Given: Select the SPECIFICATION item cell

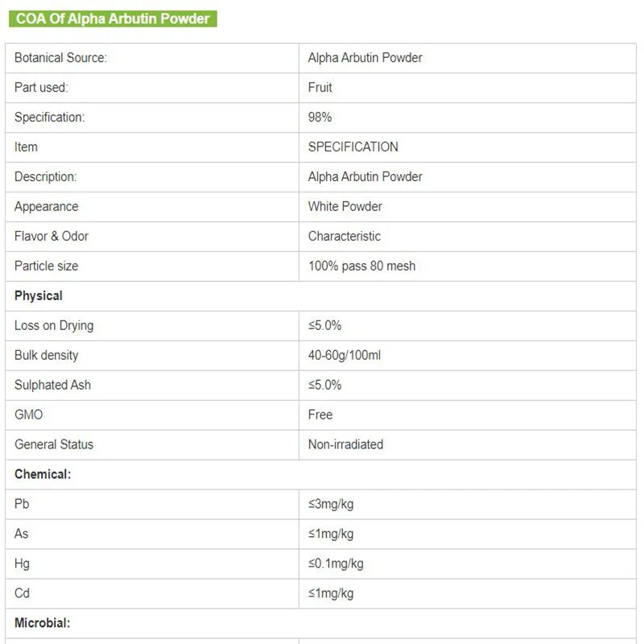Looking at the screenshot, I should click(353, 147).
